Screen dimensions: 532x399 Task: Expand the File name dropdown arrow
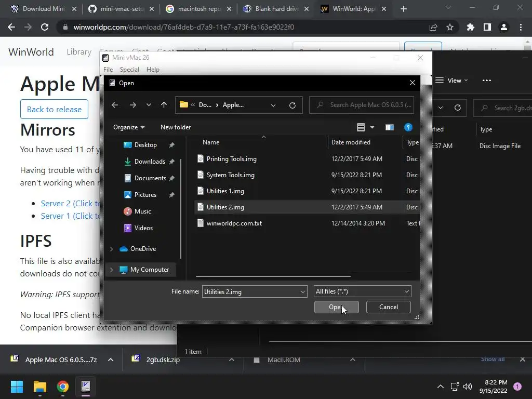pyautogui.click(x=303, y=292)
